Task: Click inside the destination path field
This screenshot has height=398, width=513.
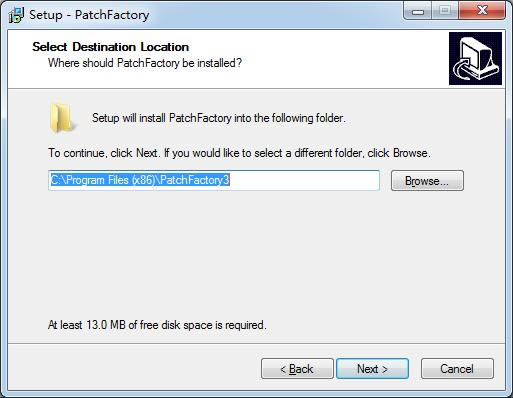Action: pos(214,180)
